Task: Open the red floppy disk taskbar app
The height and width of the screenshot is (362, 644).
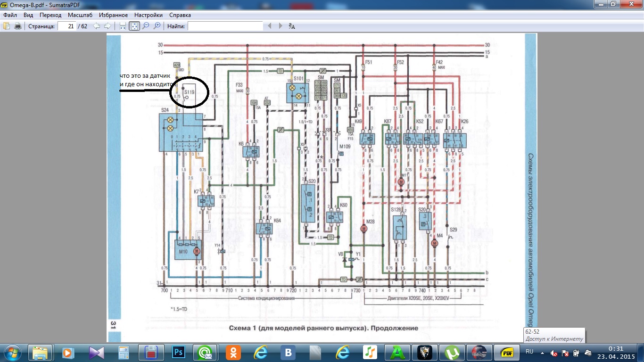Action: (151, 352)
